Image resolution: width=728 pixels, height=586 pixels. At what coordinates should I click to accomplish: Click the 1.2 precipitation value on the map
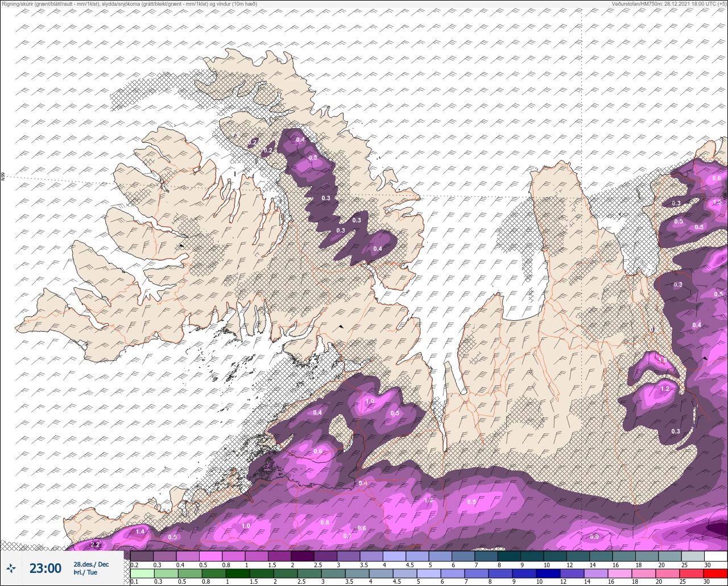click(665, 389)
